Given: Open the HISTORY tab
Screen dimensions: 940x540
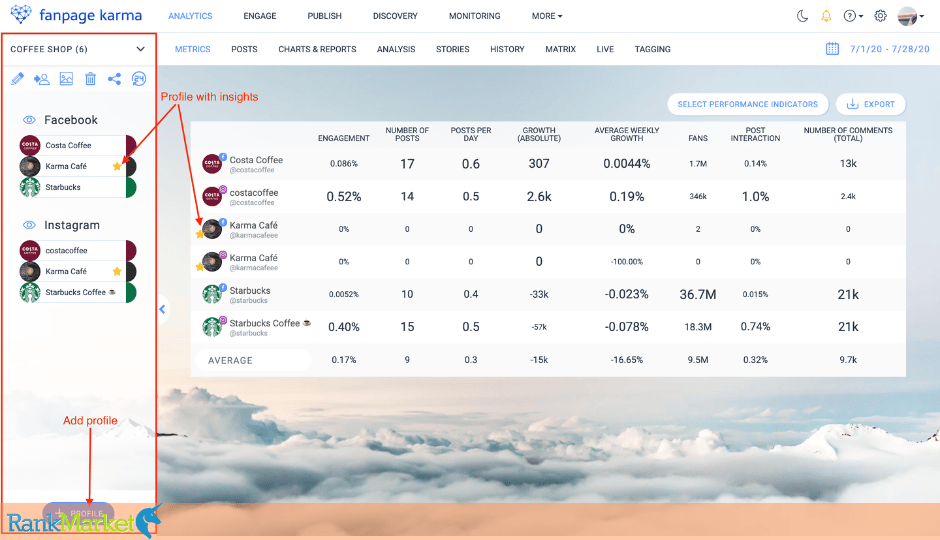Looking at the screenshot, I should (x=507, y=49).
